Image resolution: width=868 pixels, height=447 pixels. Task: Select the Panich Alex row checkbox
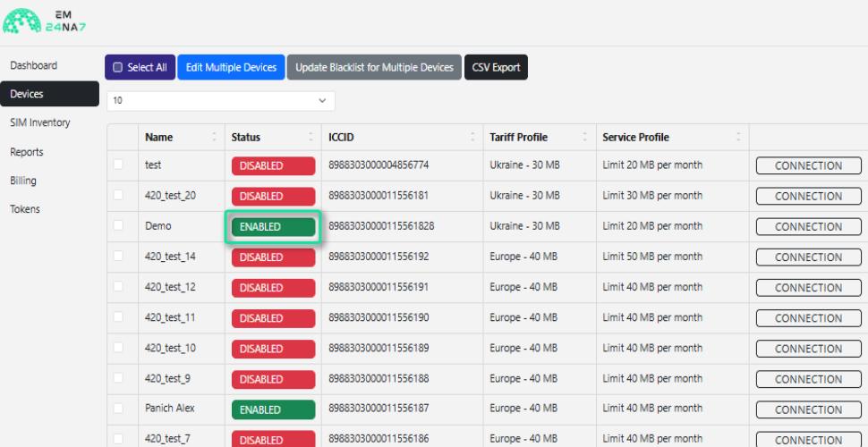click(x=118, y=409)
